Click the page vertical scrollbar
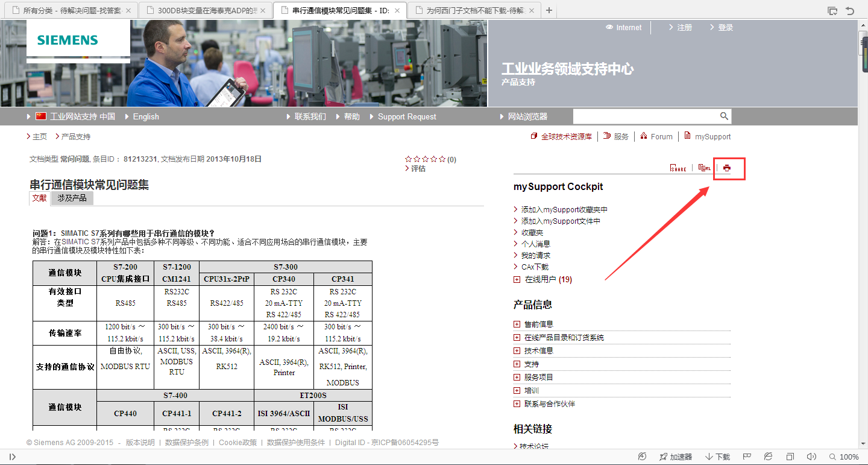Viewport: 868px width, 465px height. 863,234
